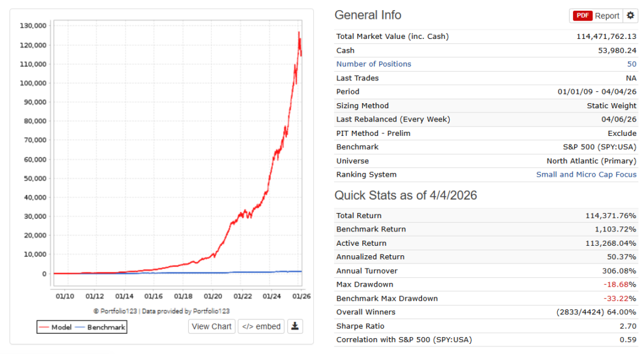Click the download chart icon button
The height and width of the screenshot is (354, 644).
point(295,326)
